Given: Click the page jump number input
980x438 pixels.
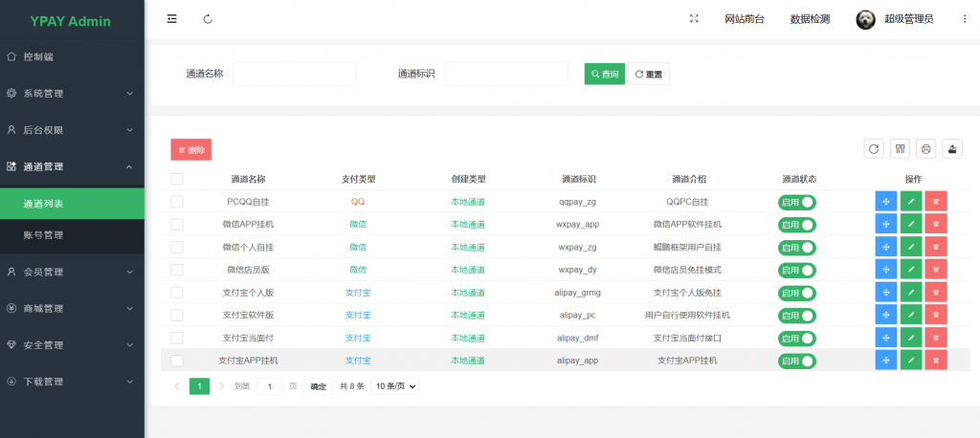Looking at the screenshot, I should coord(270,386).
